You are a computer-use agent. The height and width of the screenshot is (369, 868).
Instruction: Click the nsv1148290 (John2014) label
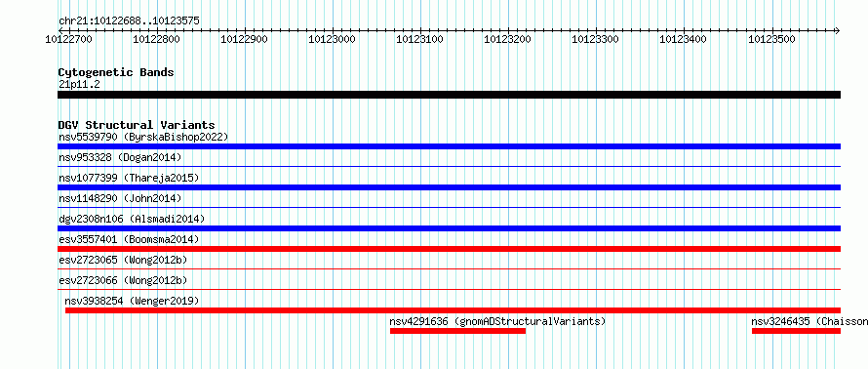click(x=120, y=198)
